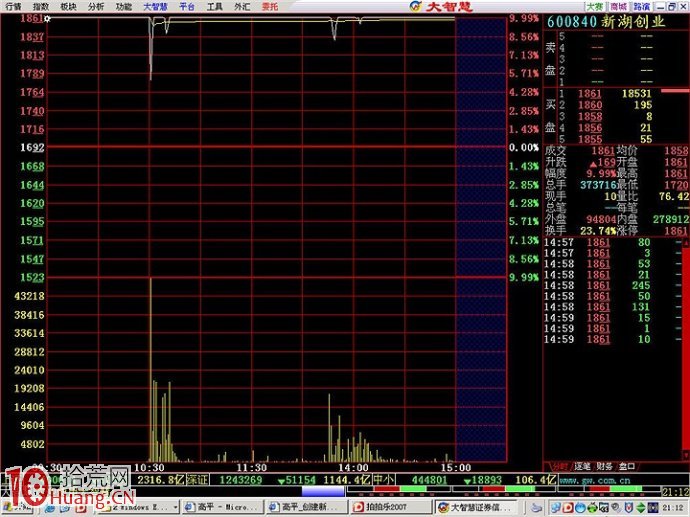The width and height of the screenshot is (690, 517).
Task: Click 内盘 value 278912
Action: pyautogui.click(x=671, y=219)
